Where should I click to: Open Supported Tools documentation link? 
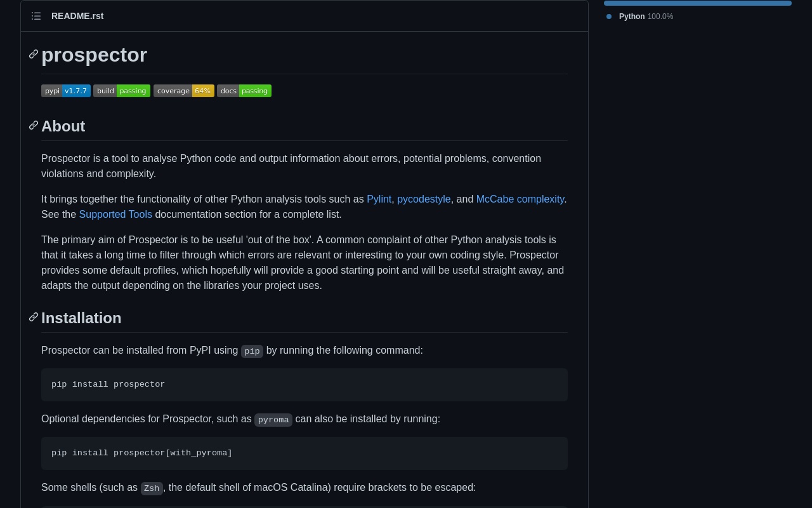click(115, 215)
